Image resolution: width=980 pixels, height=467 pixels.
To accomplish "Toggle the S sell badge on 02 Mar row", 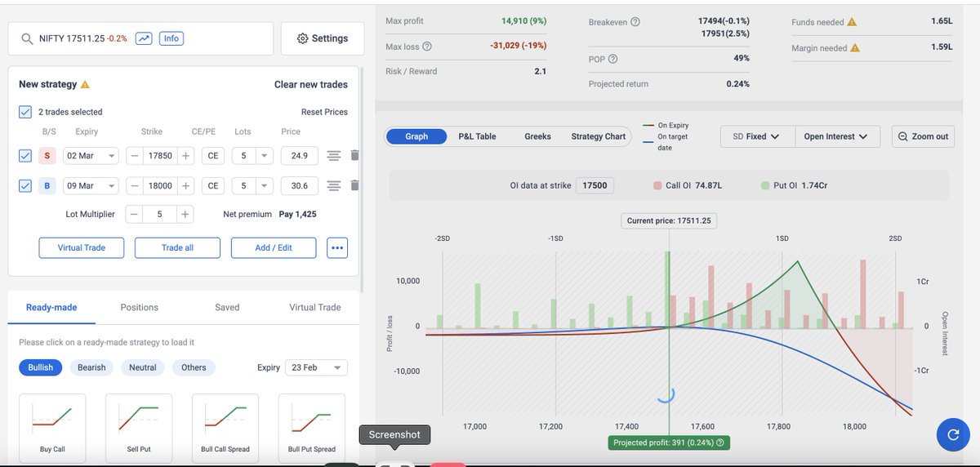I will (x=47, y=155).
